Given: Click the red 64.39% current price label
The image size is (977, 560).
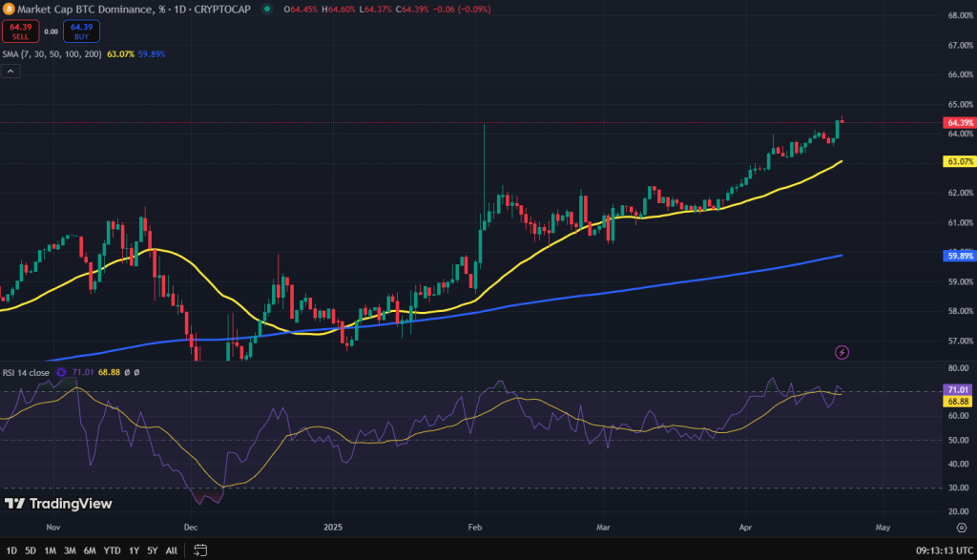Looking at the screenshot, I should (x=960, y=123).
